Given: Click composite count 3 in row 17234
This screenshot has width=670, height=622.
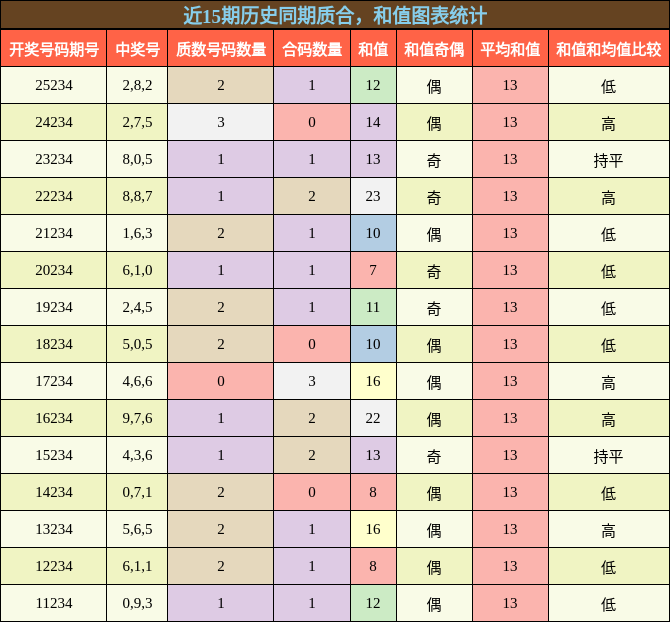Looking at the screenshot, I should tap(312, 381).
